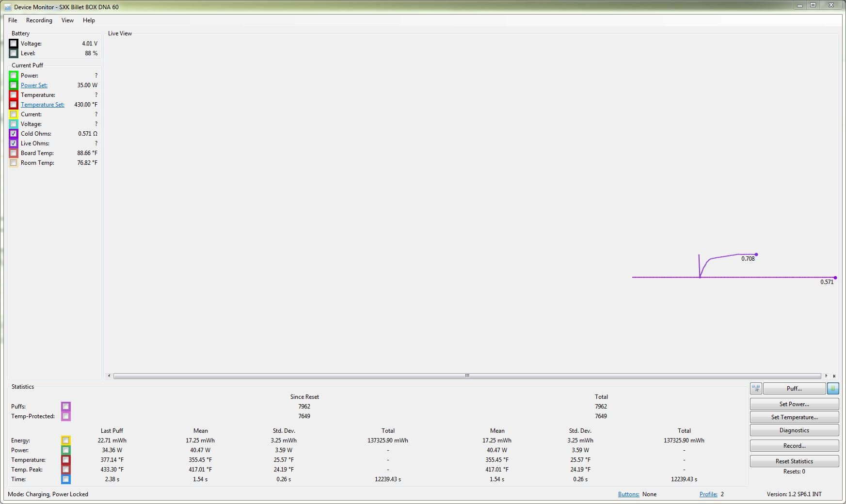This screenshot has width=846, height=504.
Task: Click the scroll-to-end arrow of the live view
Action: pyautogui.click(x=834, y=376)
